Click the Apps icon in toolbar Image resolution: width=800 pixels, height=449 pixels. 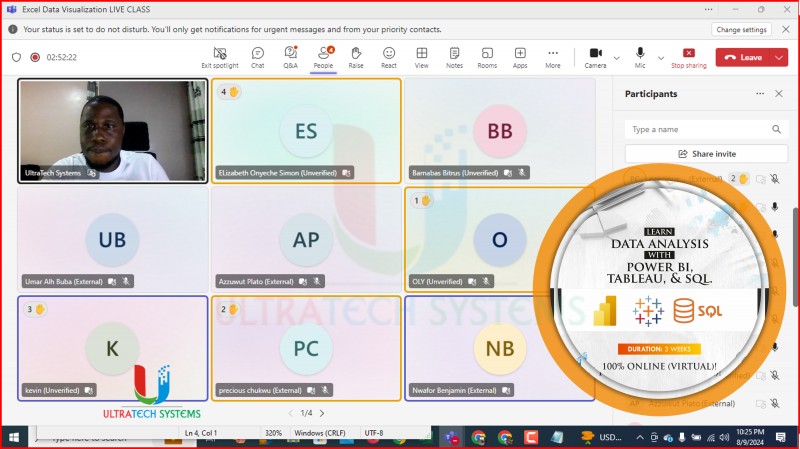coord(520,57)
